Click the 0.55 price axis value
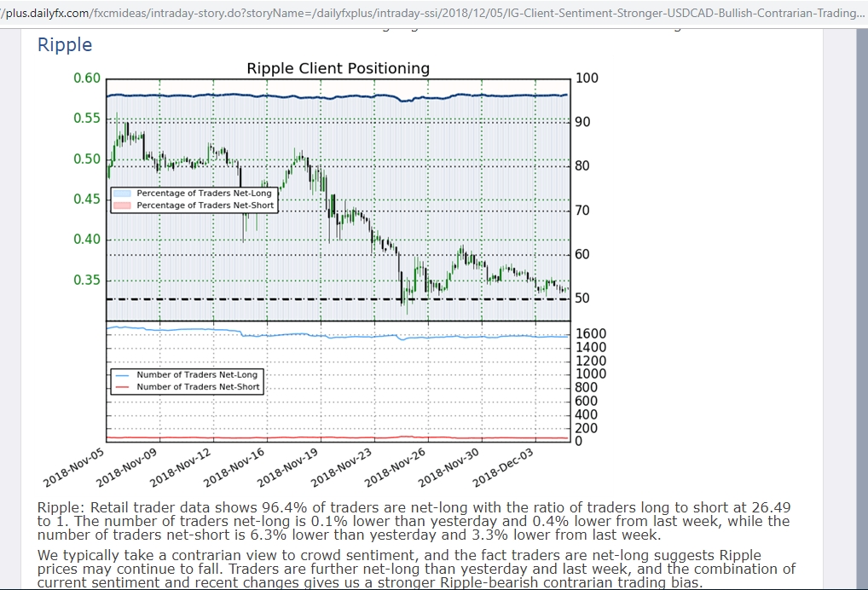The image size is (868, 590). pos(87,119)
